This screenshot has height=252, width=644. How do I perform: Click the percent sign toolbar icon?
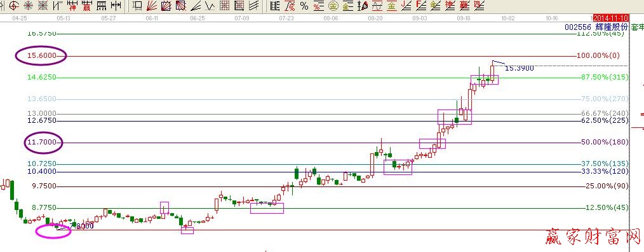304,6
